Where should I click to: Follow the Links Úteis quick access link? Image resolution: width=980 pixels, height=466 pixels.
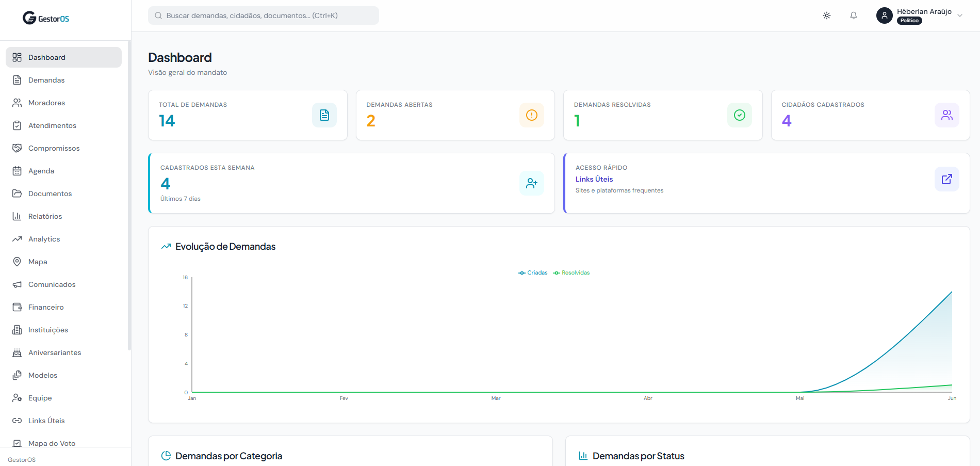tap(594, 179)
